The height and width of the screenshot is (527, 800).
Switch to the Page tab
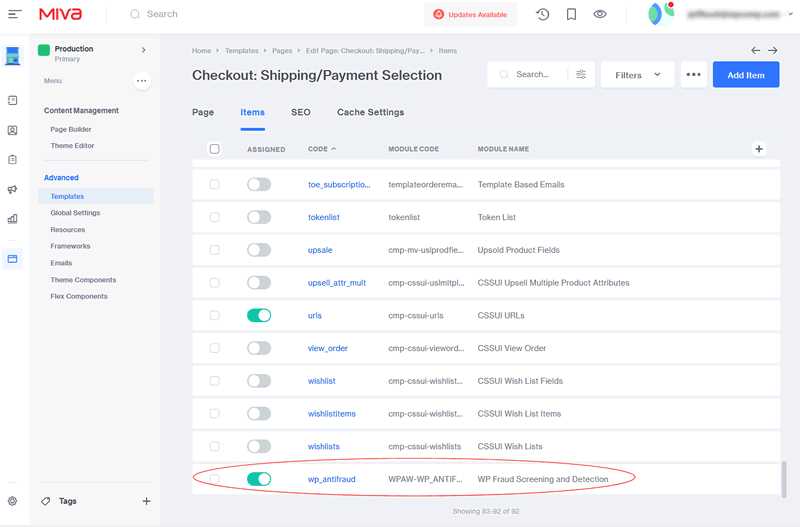(x=203, y=112)
